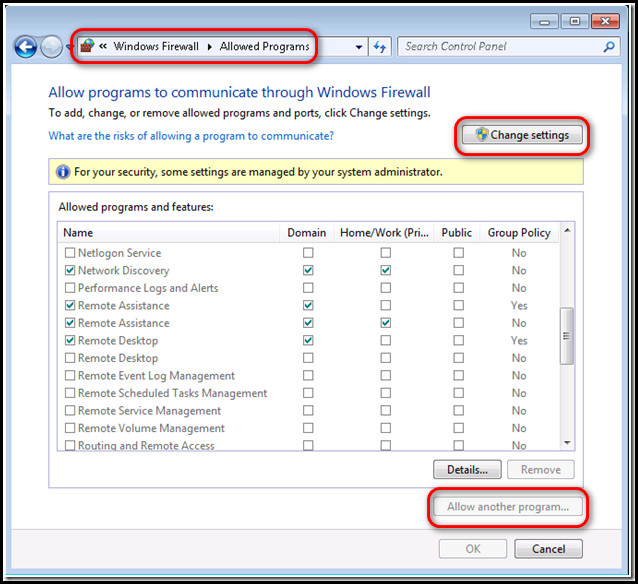The image size is (638, 584).
Task: Click the grayed Forward navigation button
Action: point(51,47)
